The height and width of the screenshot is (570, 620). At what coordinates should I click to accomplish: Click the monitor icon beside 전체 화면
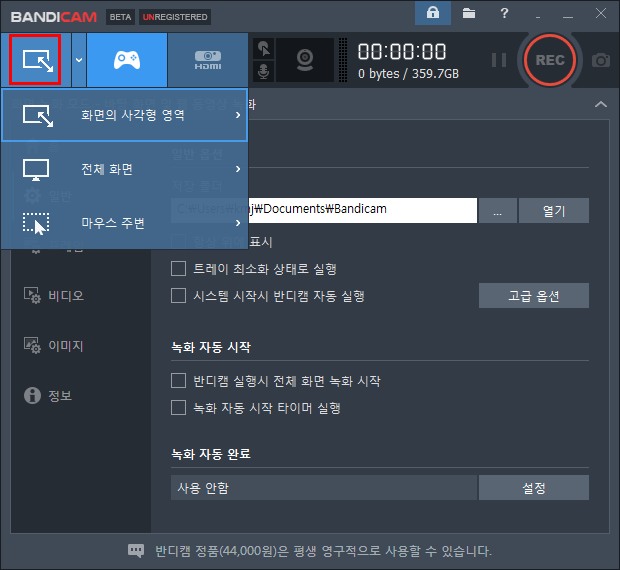coord(36,170)
